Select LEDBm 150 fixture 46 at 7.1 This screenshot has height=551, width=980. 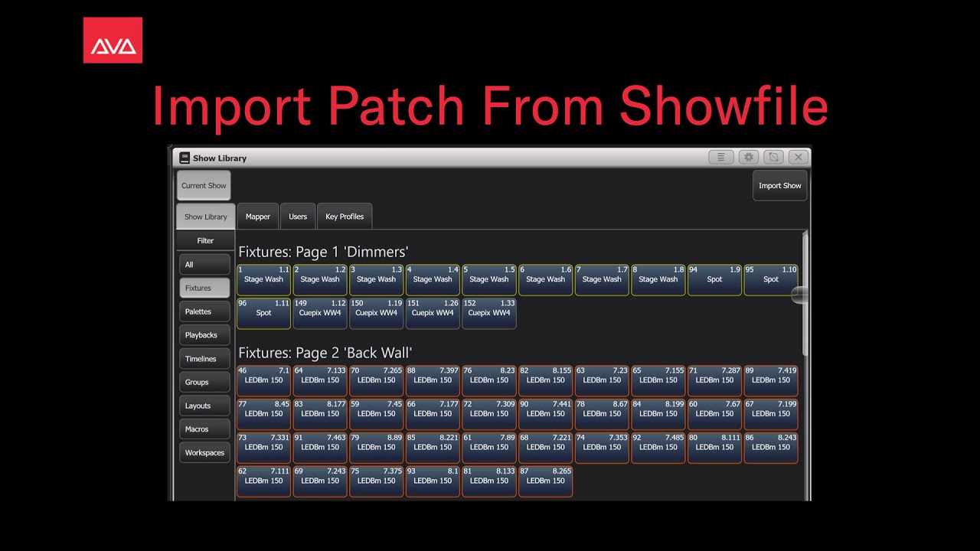(x=263, y=380)
